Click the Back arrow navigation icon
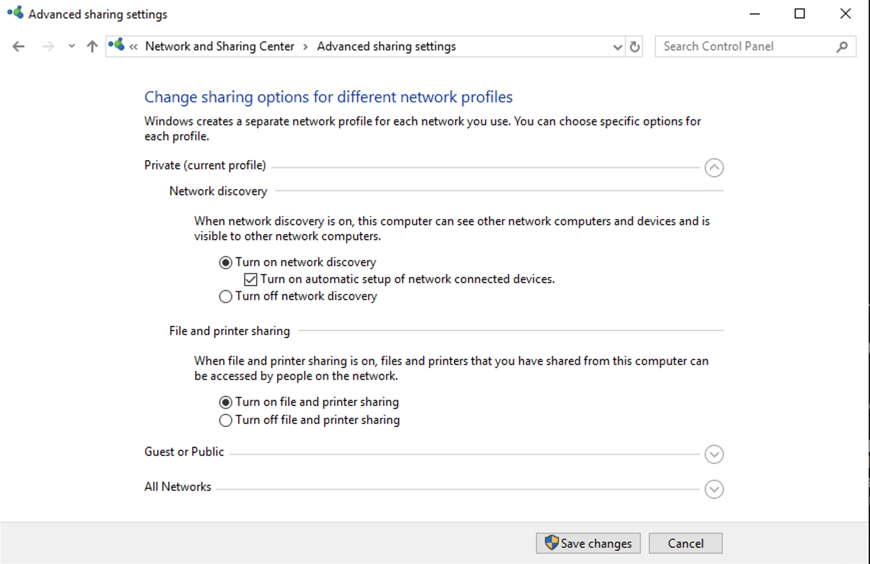Viewport: 870px width, 564px height. [x=19, y=47]
